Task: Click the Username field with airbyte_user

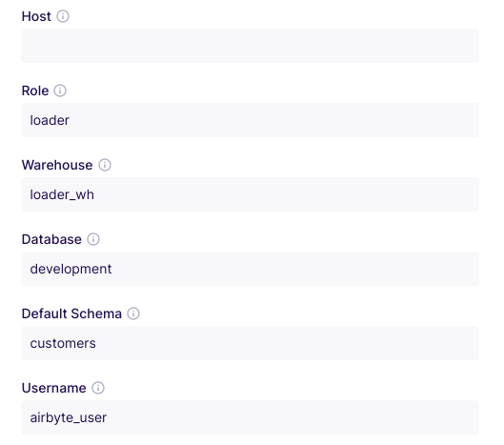Action: [250, 417]
